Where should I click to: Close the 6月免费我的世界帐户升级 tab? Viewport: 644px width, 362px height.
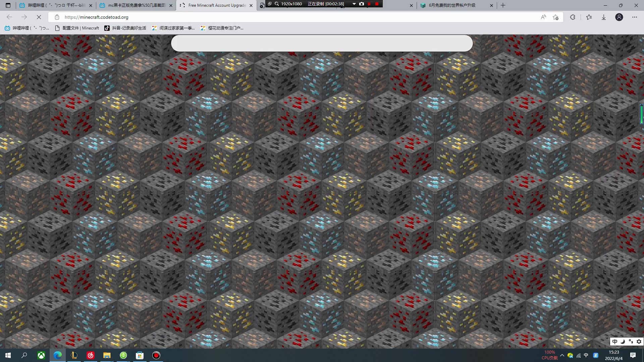coord(491,5)
